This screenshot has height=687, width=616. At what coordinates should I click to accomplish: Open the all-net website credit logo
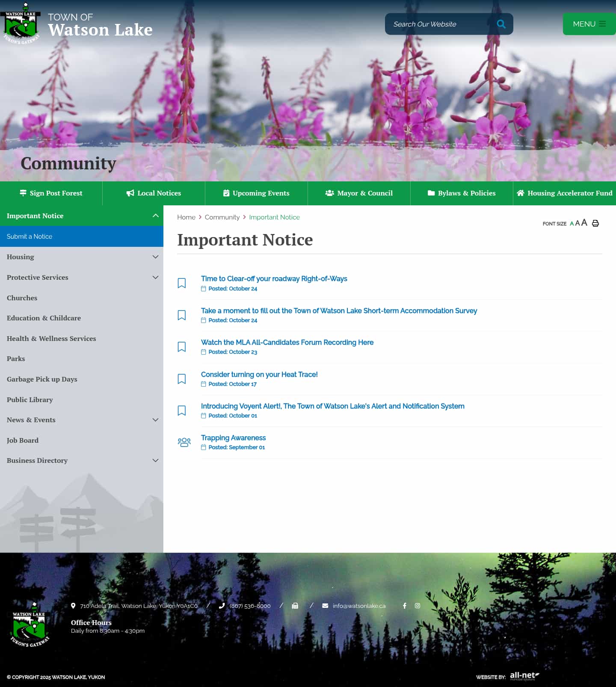point(524,676)
